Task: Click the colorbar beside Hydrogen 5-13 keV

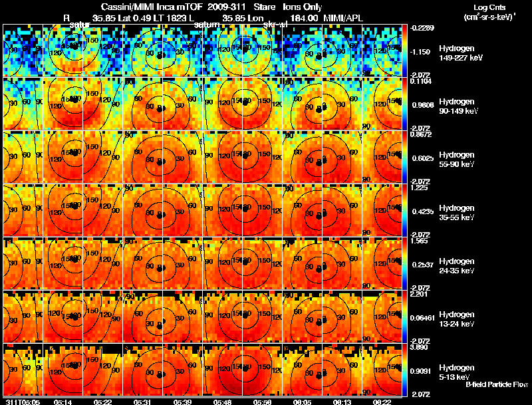Action: click(404, 370)
